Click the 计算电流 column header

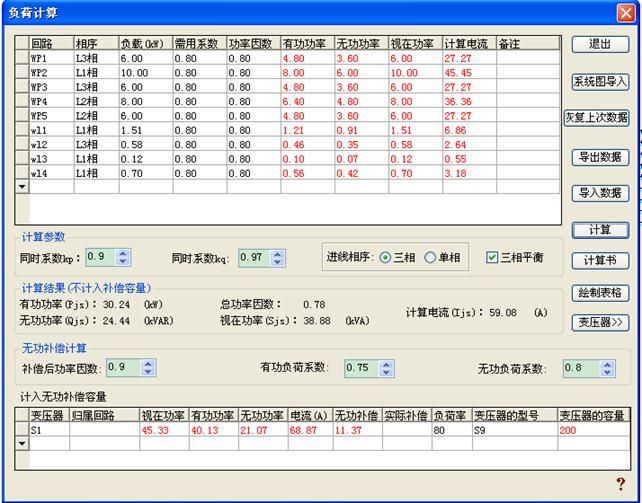tap(470, 44)
